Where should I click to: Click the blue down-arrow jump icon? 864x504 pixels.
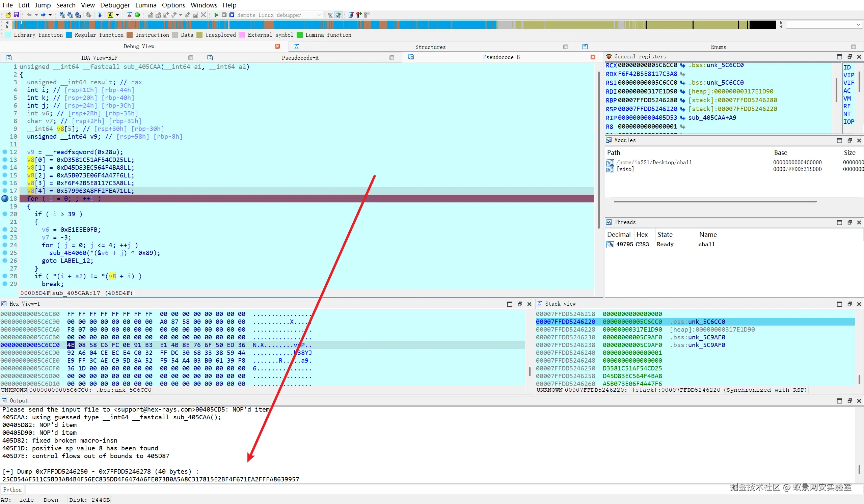pos(100,15)
